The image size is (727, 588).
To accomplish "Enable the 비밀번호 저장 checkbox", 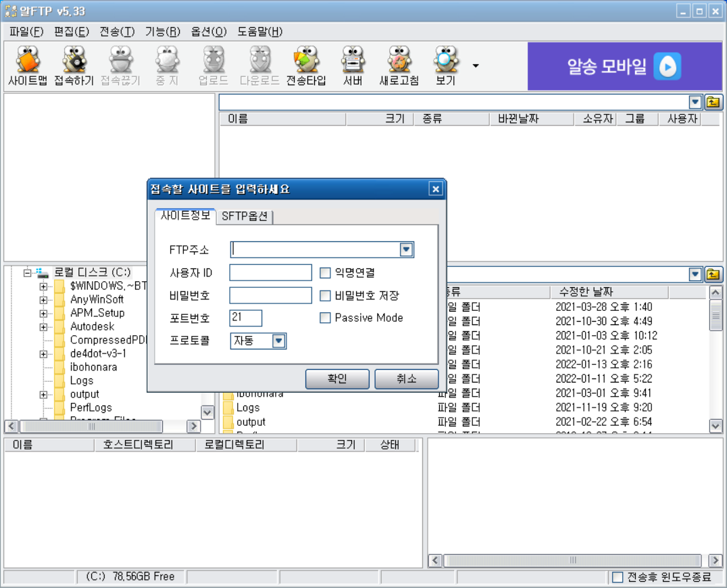I will 325,295.
